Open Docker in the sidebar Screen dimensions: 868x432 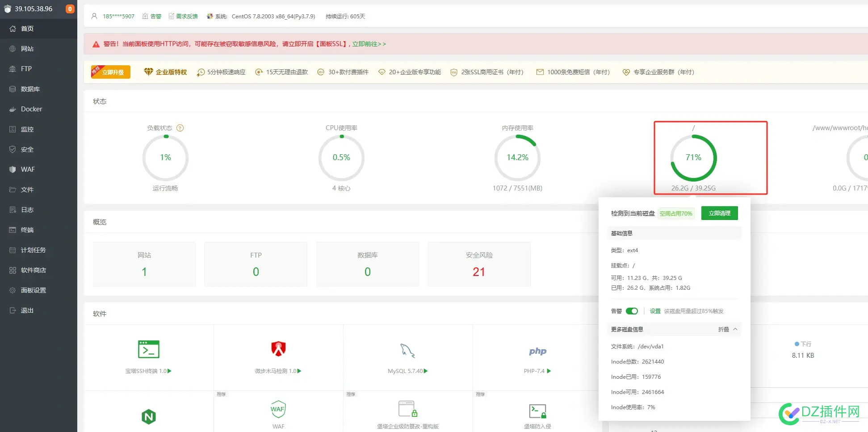[31, 109]
